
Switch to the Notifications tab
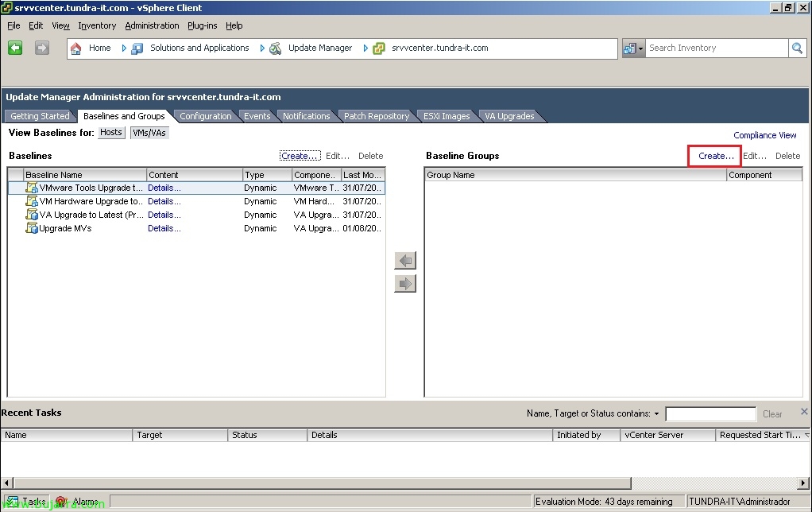click(306, 116)
